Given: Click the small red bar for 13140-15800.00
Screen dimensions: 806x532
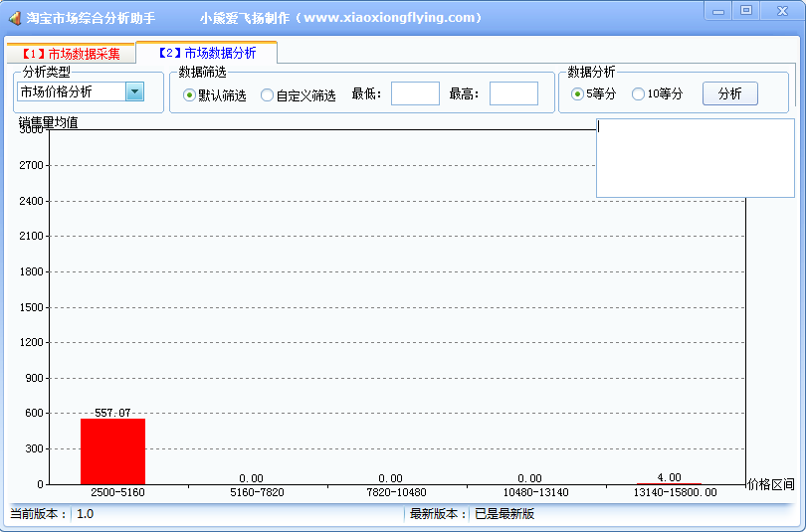Looking at the screenshot, I should point(669,483).
